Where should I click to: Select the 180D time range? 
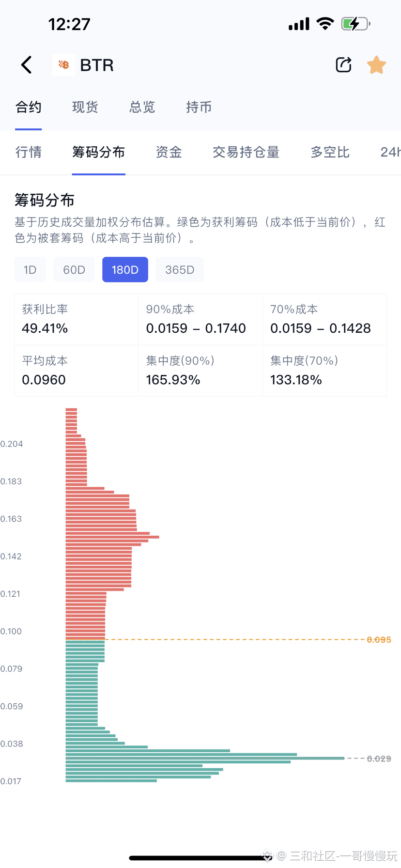pos(125,270)
